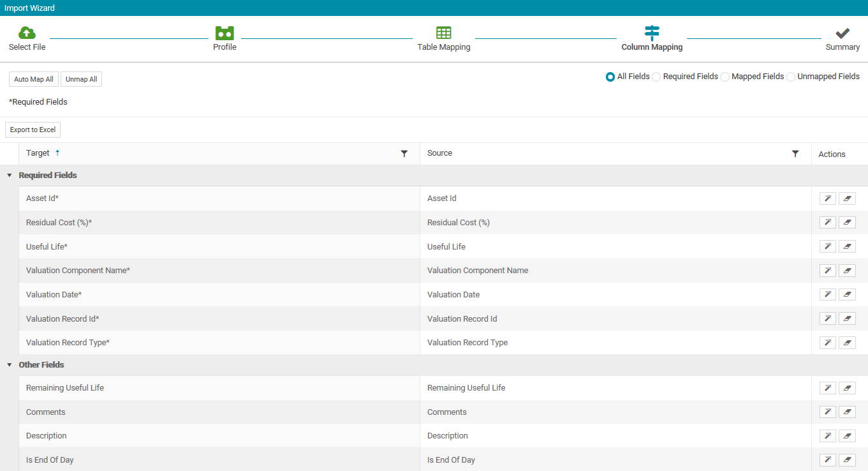Click the Asset Id source cell
The image size is (868, 471).
tap(615, 198)
